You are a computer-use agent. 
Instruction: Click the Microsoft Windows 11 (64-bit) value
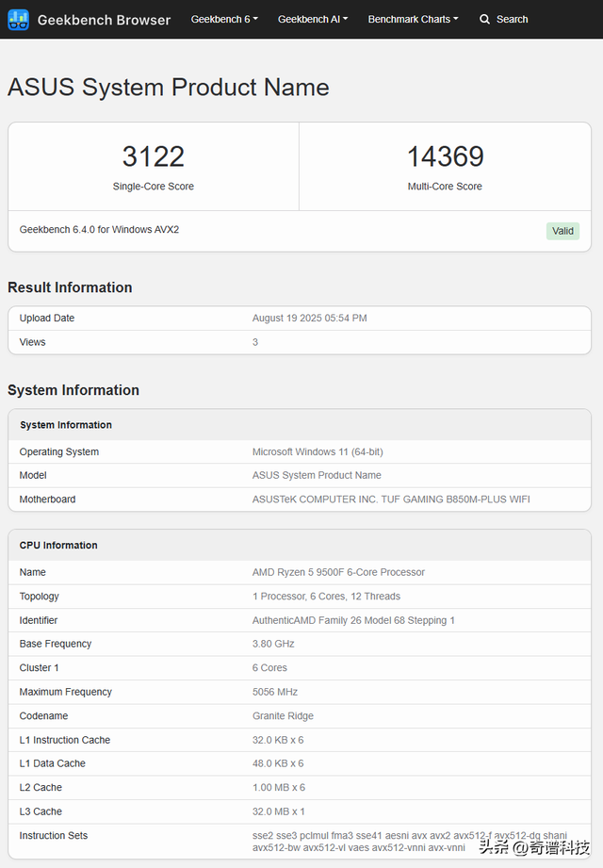coord(318,451)
